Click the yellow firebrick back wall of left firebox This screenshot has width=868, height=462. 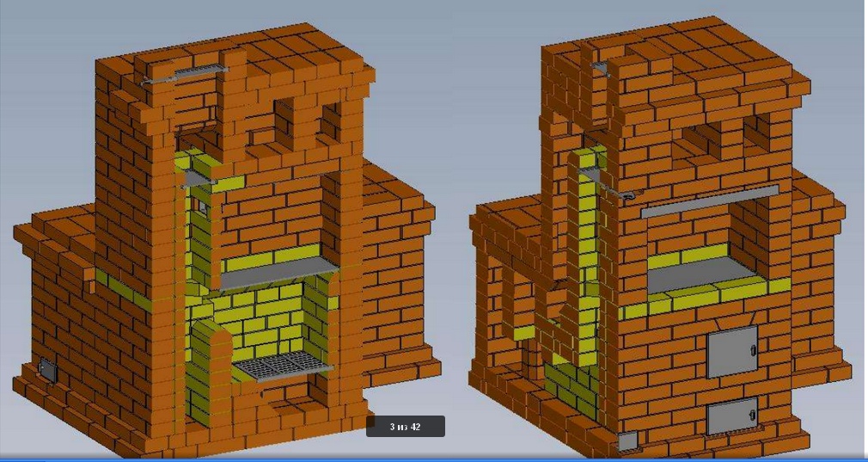(266, 318)
